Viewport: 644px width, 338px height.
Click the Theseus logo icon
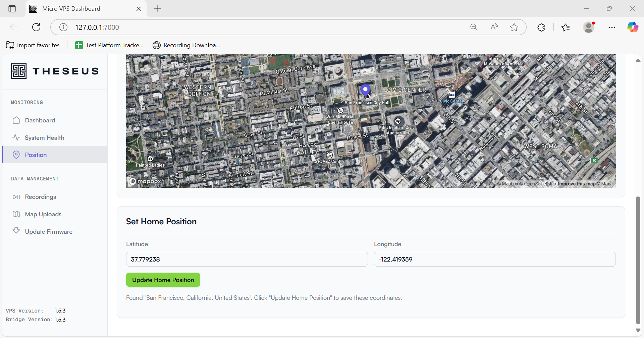click(19, 71)
